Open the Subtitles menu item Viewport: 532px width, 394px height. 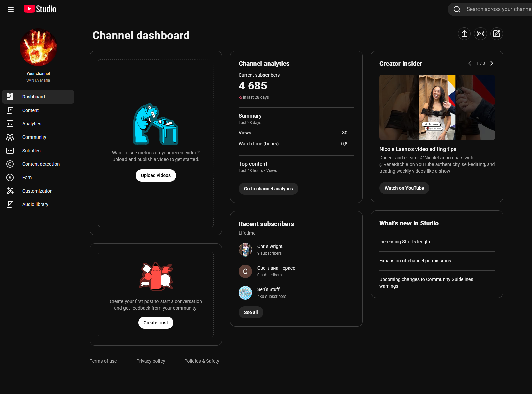click(x=38, y=151)
